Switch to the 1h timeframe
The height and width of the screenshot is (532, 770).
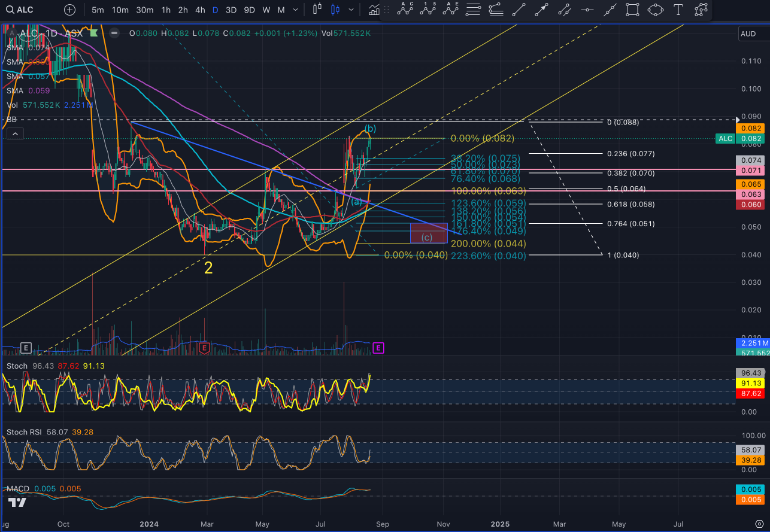point(166,10)
